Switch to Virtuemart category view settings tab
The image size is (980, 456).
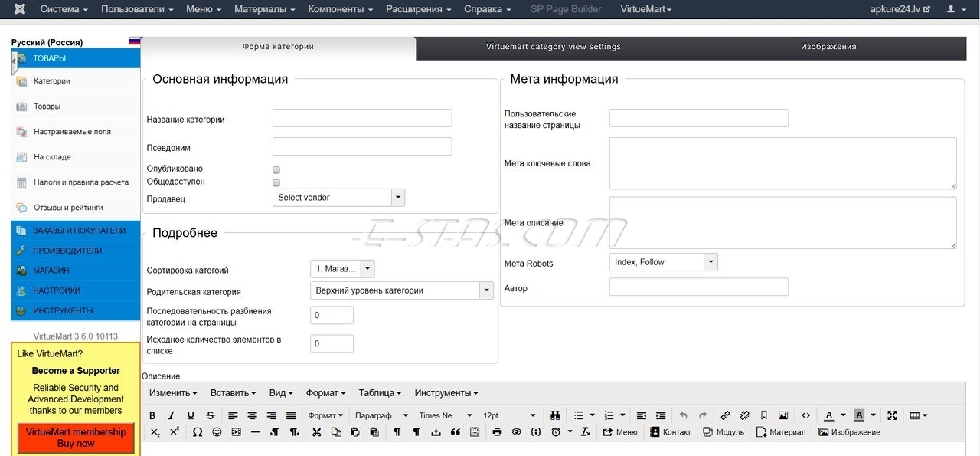tap(553, 47)
